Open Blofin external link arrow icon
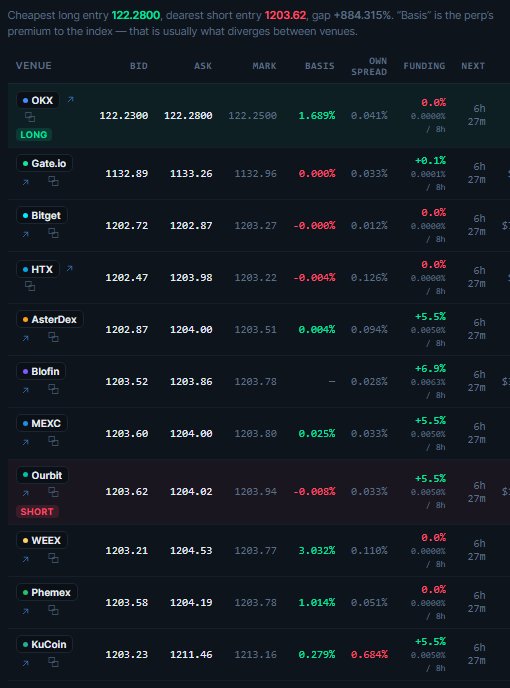510x688 pixels. coord(25,390)
